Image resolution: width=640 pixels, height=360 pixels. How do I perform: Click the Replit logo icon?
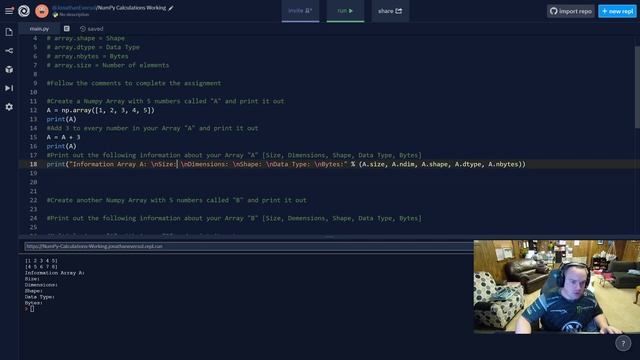pos(24,11)
